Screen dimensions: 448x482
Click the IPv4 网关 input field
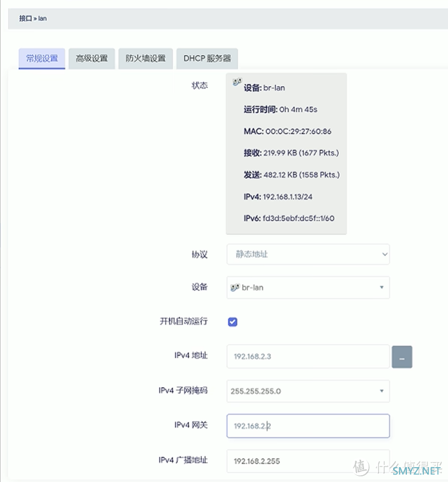[x=308, y=426]
